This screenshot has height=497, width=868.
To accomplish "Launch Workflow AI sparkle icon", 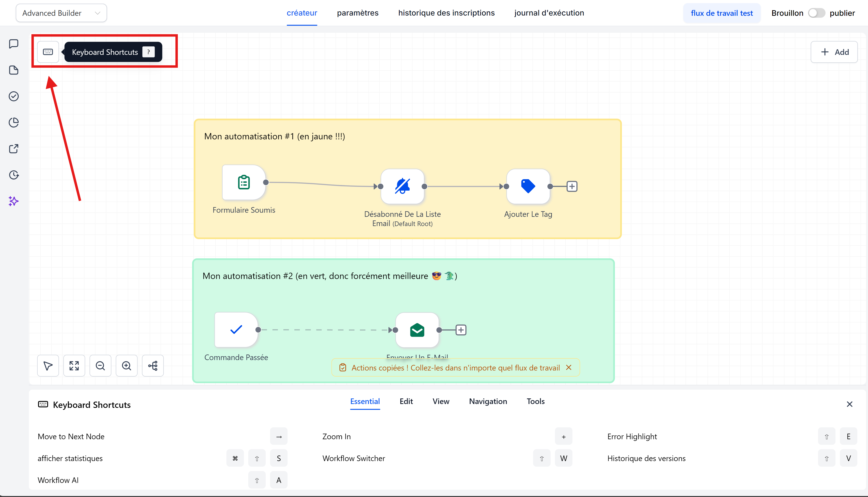I will click(x=14, y=201).
